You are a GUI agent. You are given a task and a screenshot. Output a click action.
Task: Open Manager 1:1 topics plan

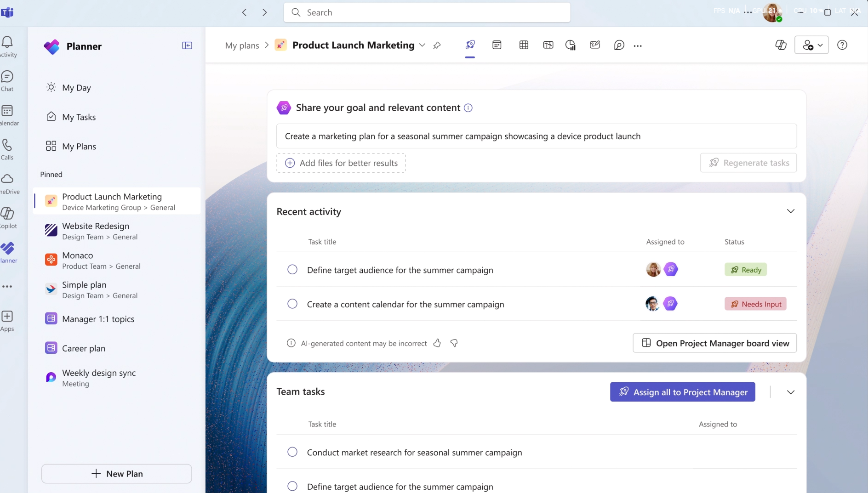(117, 319)
